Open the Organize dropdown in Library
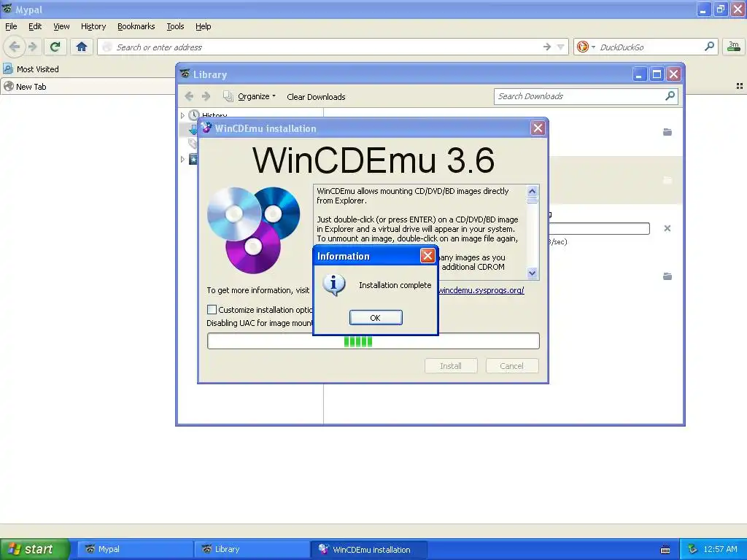 pos(257,96)
